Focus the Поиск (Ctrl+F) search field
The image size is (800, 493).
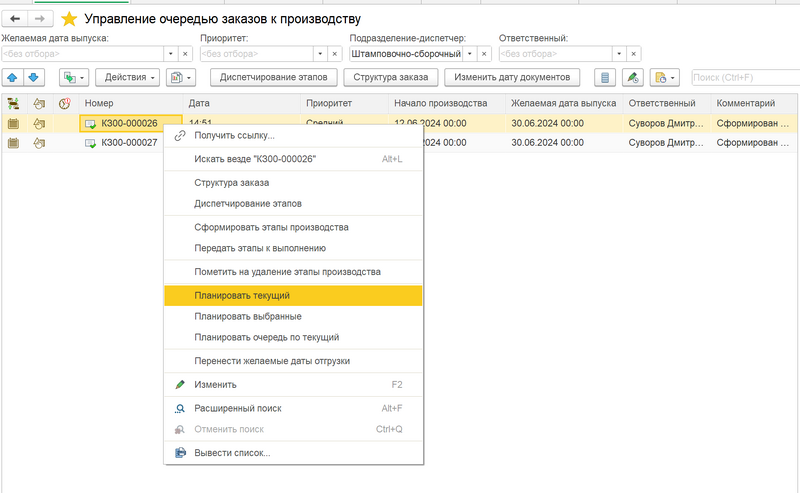click(x=745, y=78)
